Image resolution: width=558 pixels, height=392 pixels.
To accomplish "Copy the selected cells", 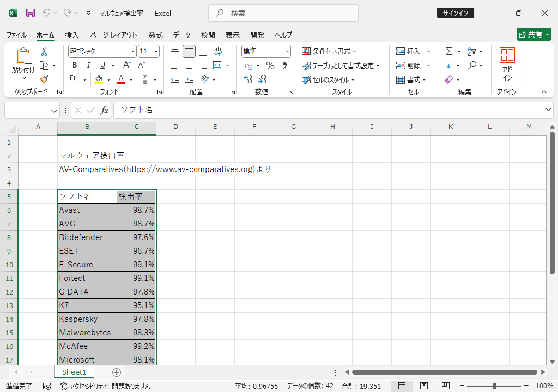I will (x=44, y=65).
